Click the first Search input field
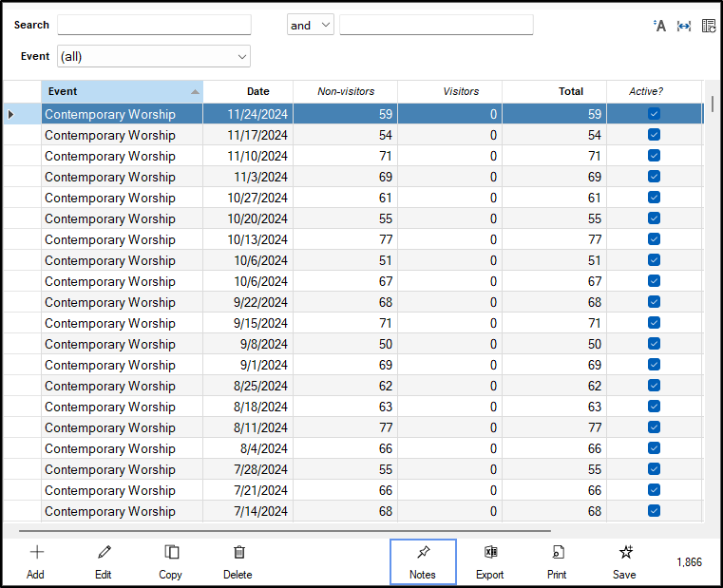 [x=154, y=26]
